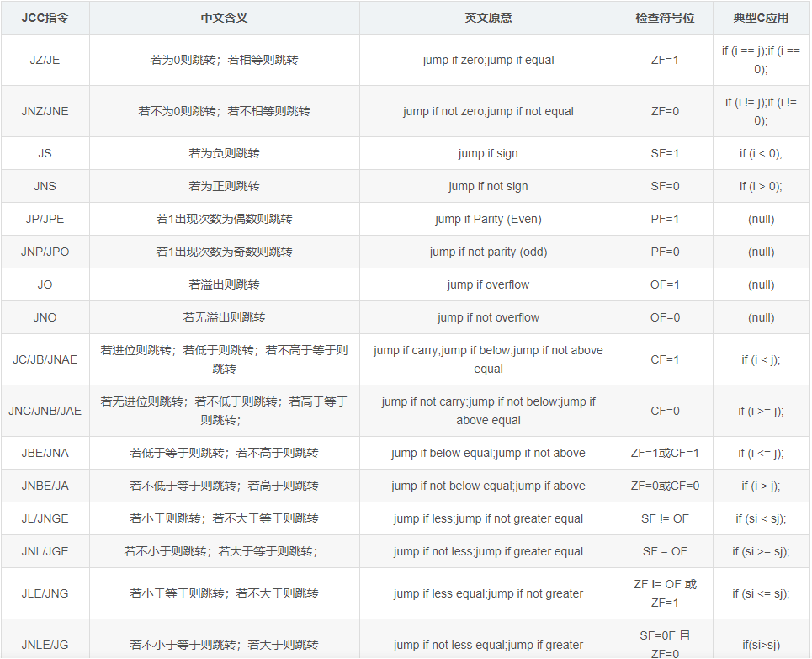Viewport: 812px width, 659px height.
Task: Click the 'PF=1' flag cell
Action: tap(665, 219)
